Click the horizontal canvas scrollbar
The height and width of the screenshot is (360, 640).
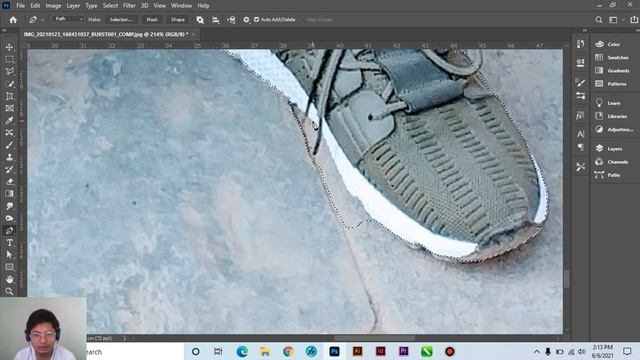pyautogui.click(x=374, y=338)
